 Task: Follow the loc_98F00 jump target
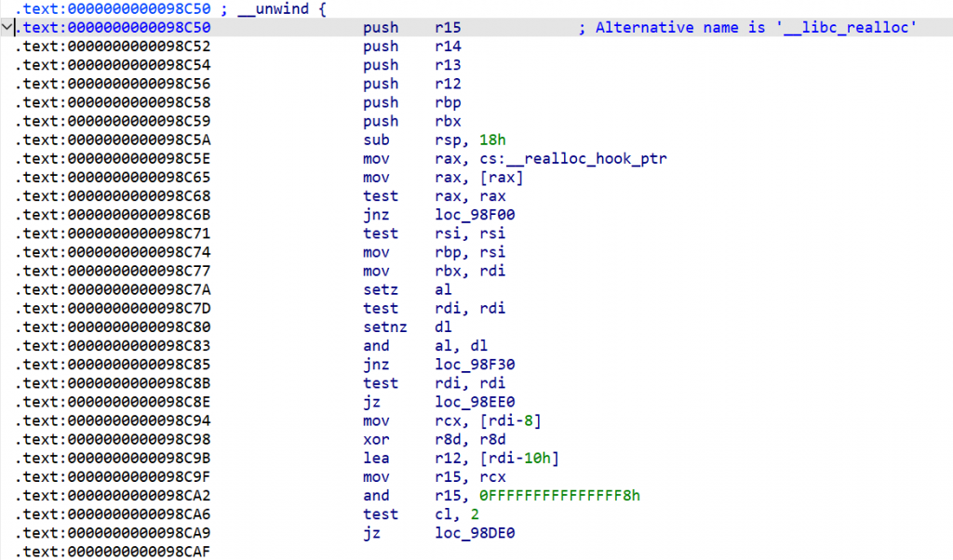pos(475,215)
